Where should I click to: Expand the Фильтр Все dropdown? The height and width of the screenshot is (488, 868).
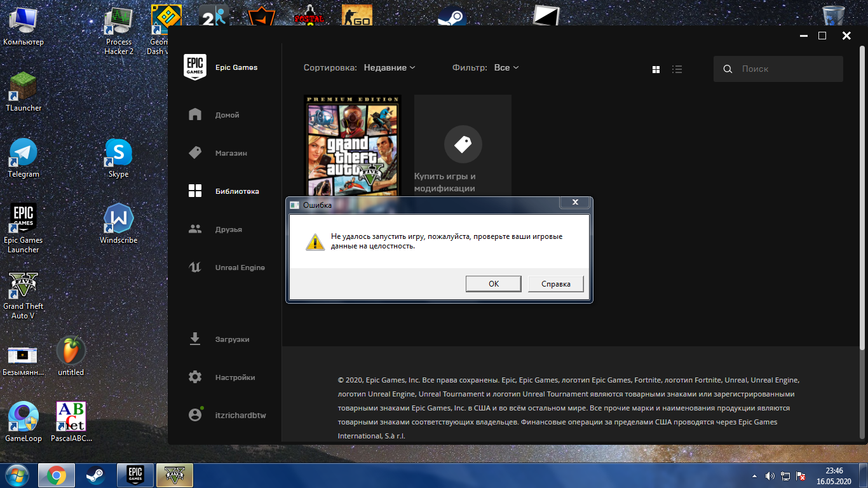click(x=506, y=67)
